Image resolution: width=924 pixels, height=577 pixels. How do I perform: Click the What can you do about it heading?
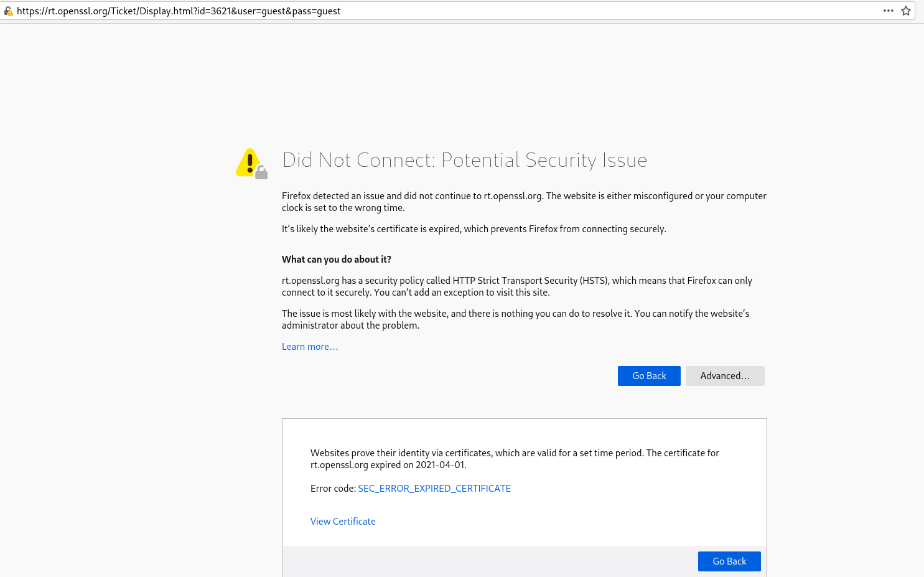coord(336,259)
